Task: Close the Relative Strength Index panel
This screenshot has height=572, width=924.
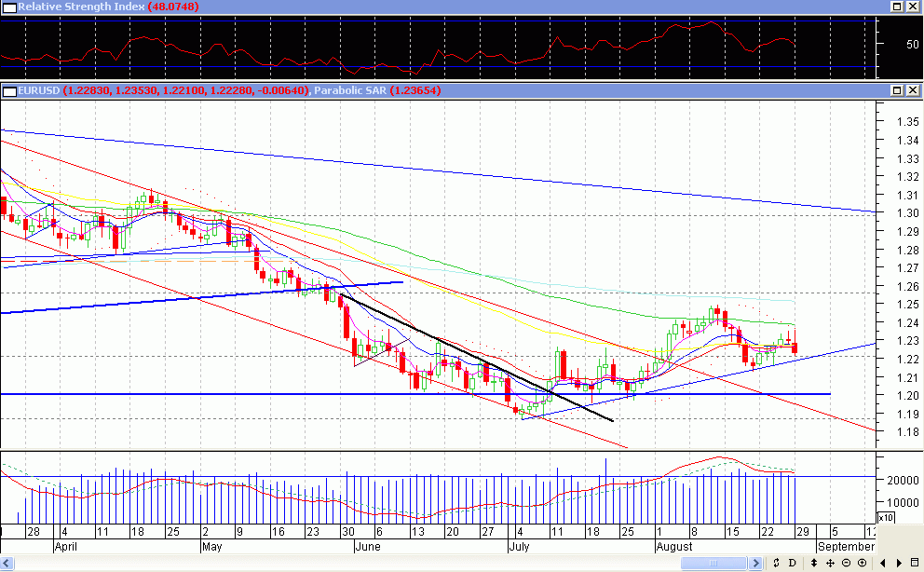Action: (911, 7)
